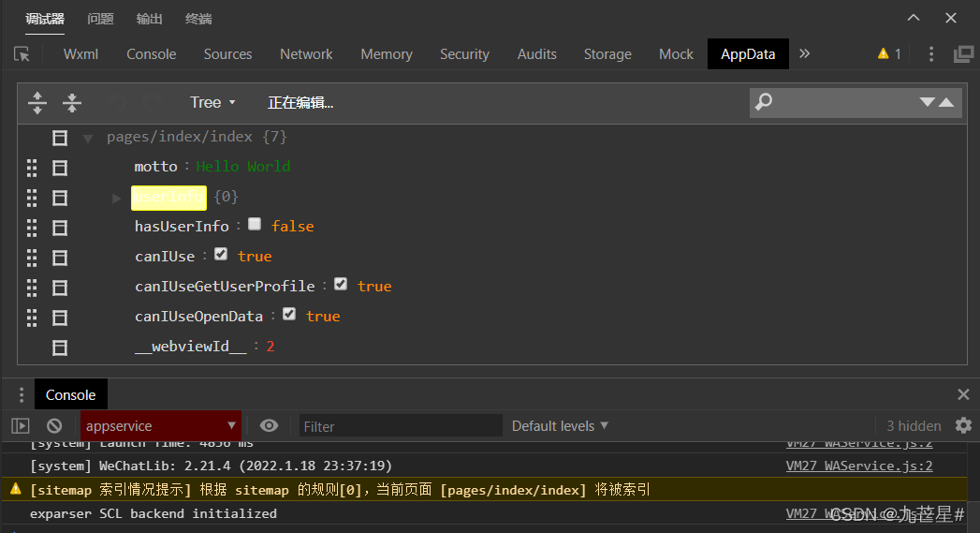
Task: Select the 调试器 panel tab
Action: pos(45,19)
